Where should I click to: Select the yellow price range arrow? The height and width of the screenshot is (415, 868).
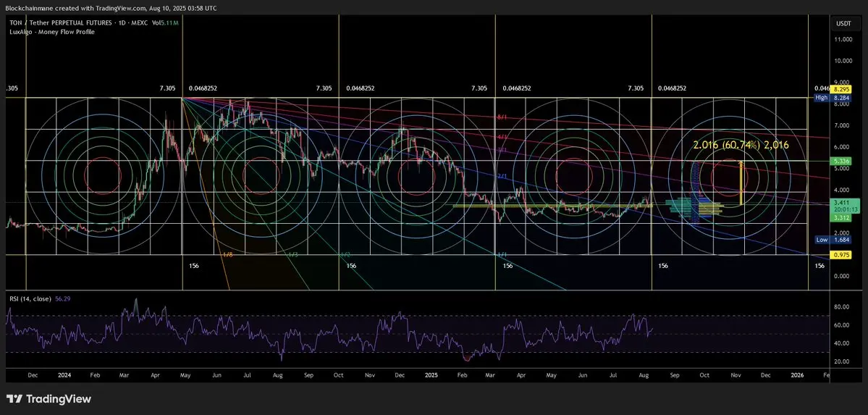pyautogui.click(x=741, y=183)
